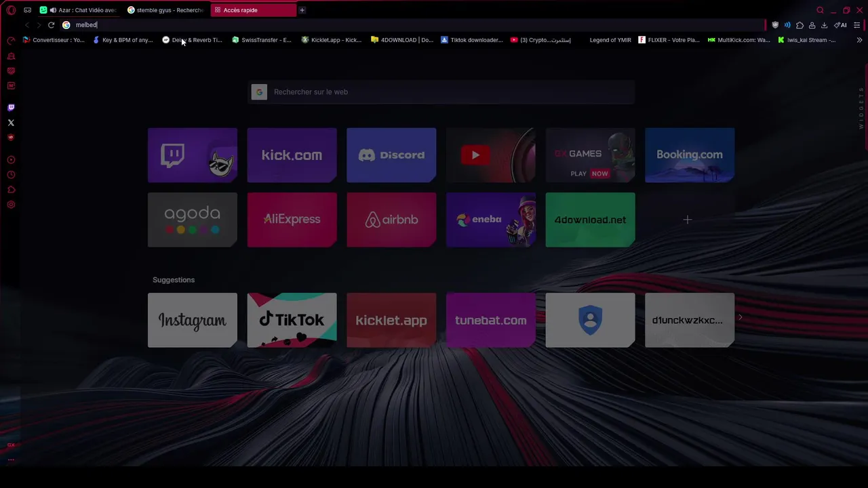This screenshot has width=868, height=488.
Task: Open the Twitch speed dial tile
Action: pos(193,155)
